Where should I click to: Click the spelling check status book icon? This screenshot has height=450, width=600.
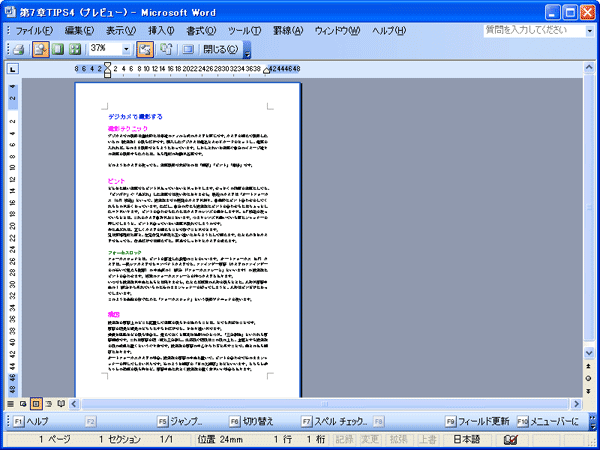510,440
